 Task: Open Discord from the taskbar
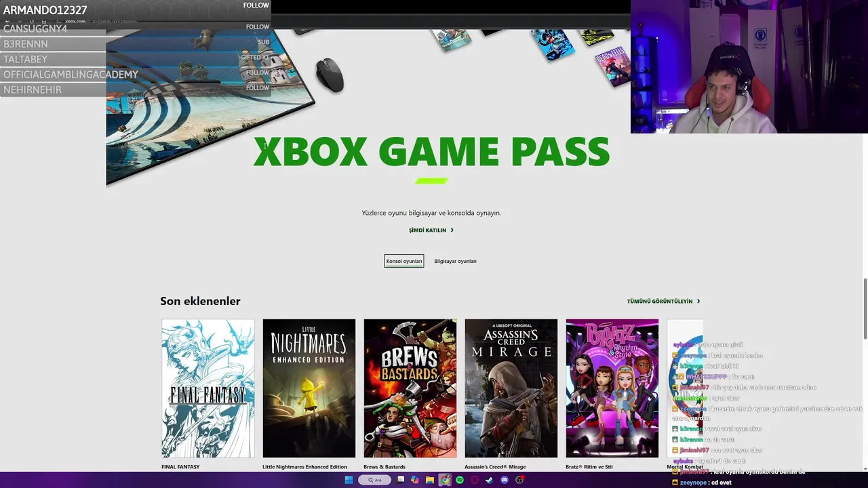(x=504, y=480)
